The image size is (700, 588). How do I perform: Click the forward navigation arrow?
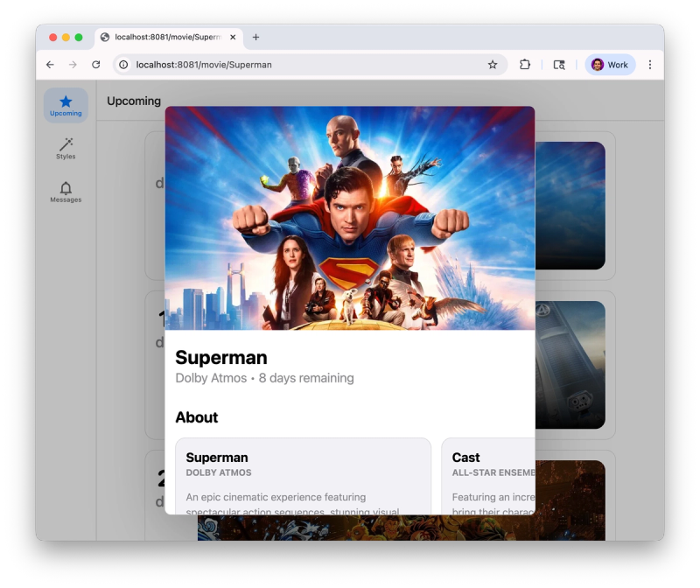coord(72,65)
